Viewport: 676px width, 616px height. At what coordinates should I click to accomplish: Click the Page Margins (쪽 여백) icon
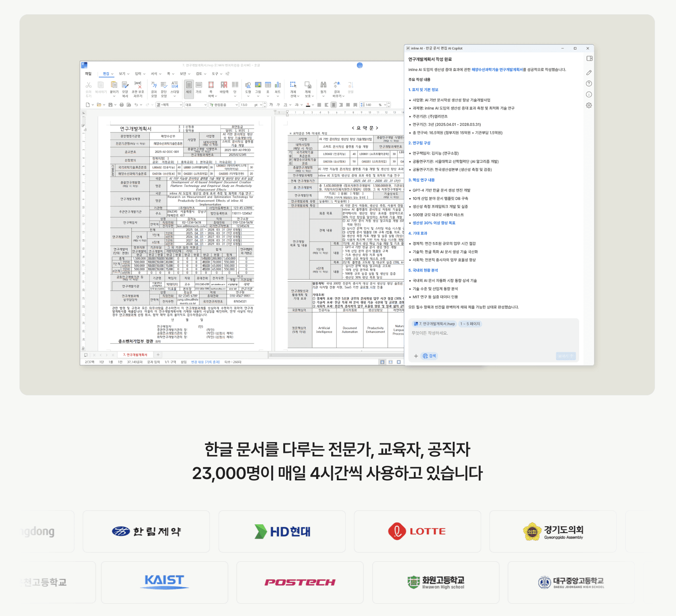[211, 85]
